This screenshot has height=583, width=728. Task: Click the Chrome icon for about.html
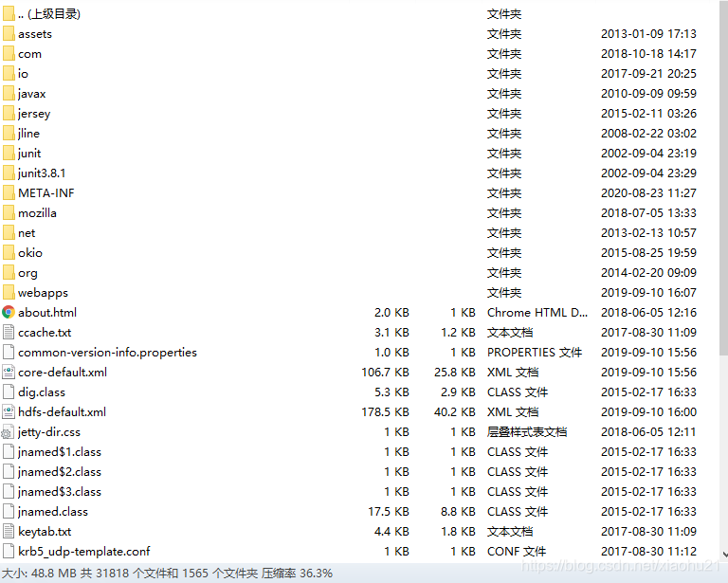pyautogui.click(x=9, y=313)
